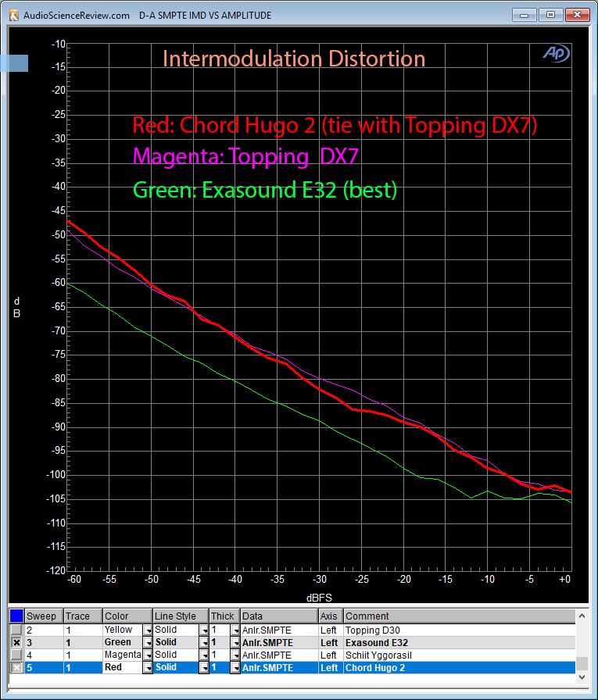Click the Thick column header

coord(225,616)
